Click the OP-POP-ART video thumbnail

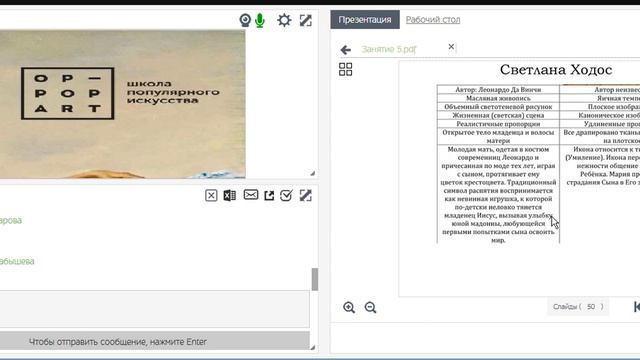click(122, 104)
